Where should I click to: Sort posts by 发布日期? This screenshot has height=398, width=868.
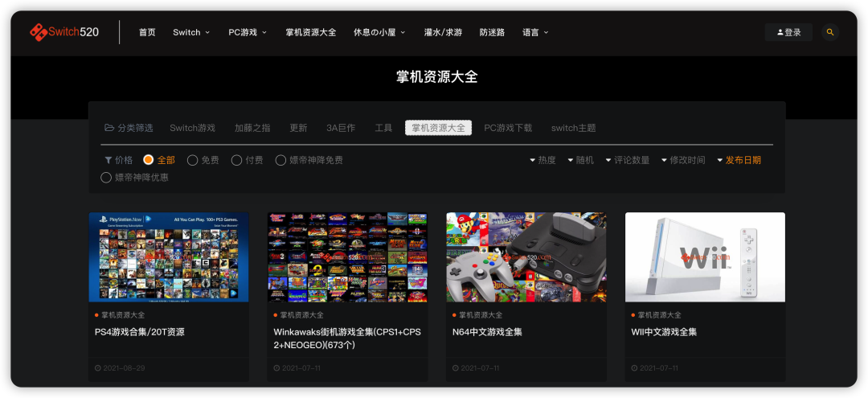click(739, 160)
